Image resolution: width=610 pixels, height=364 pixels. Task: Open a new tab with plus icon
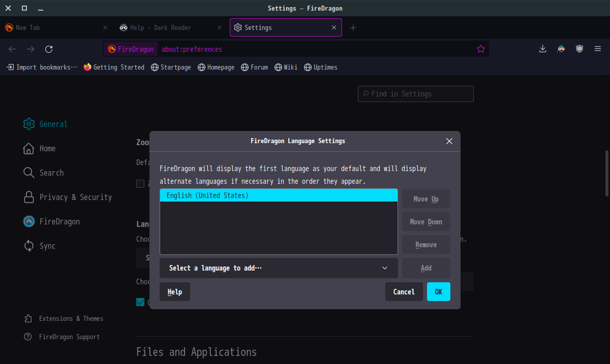point(353,27)
